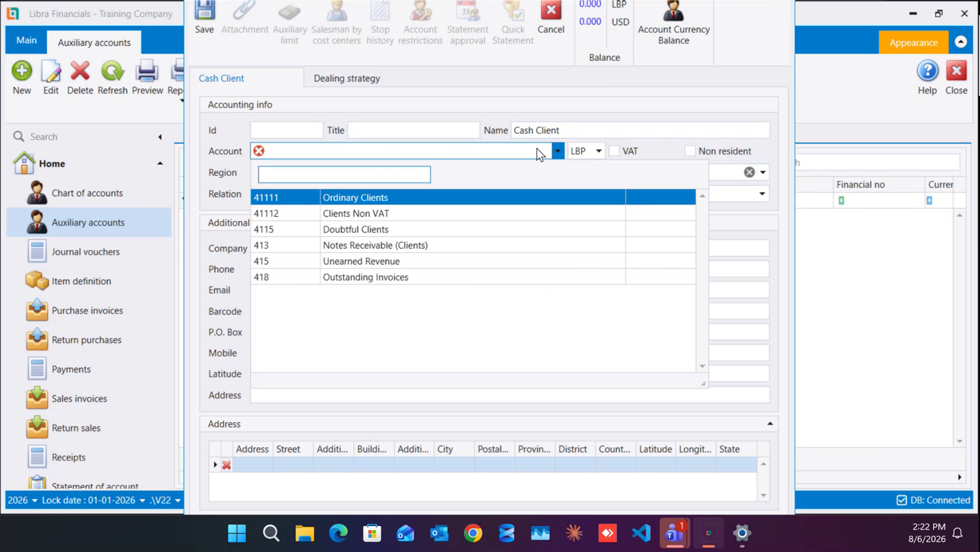Select Auxiliary accounts in the sidebar
Image resolution: width=980 pixels, height=552 pixels.
(89, 222)
